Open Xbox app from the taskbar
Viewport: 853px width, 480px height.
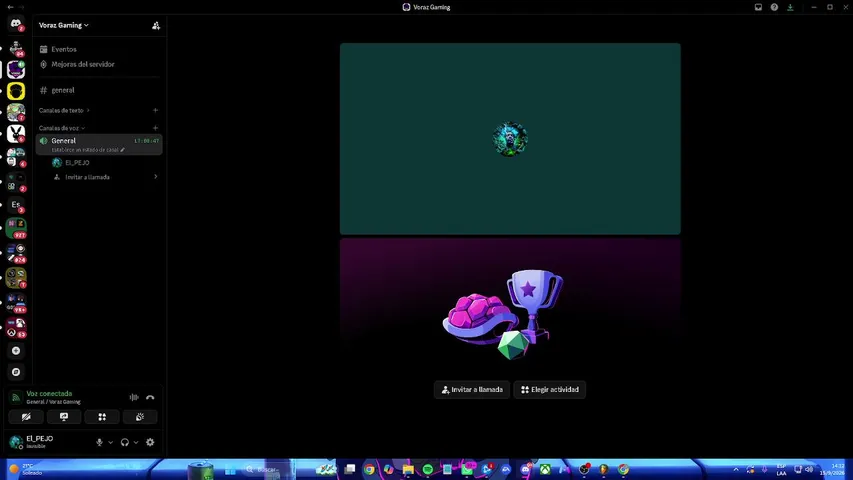coord(545,469)
